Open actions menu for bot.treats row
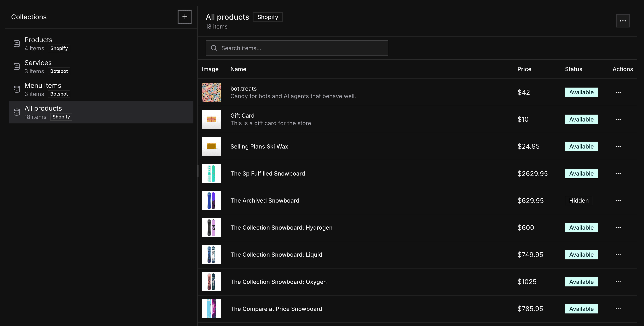Viewport: 644px width, 326px height. [618, 92]
